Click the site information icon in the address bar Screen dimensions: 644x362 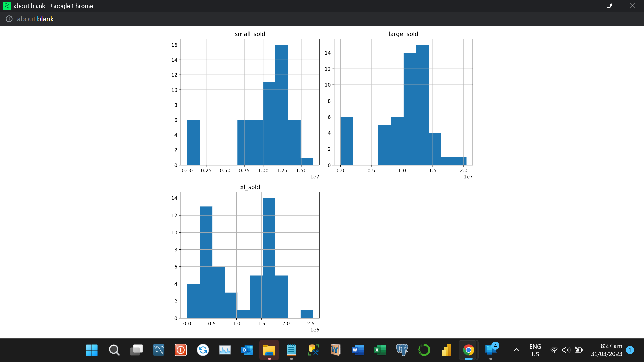point(9,19)
